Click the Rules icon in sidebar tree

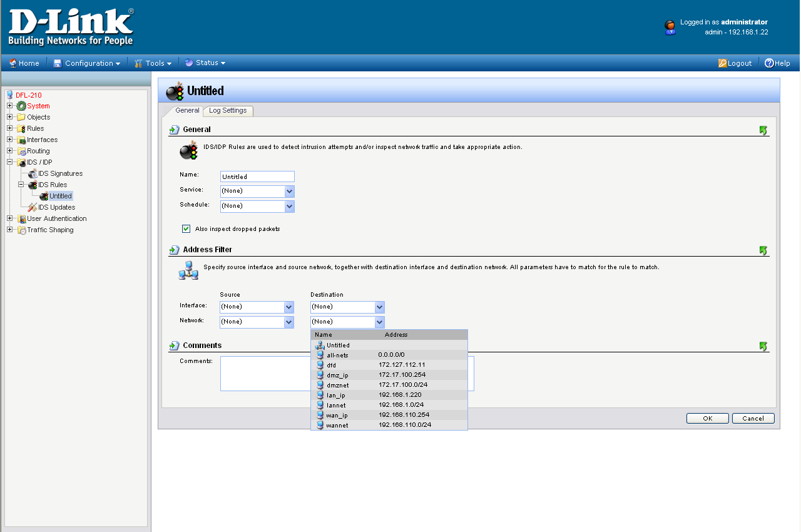(21, 128)
